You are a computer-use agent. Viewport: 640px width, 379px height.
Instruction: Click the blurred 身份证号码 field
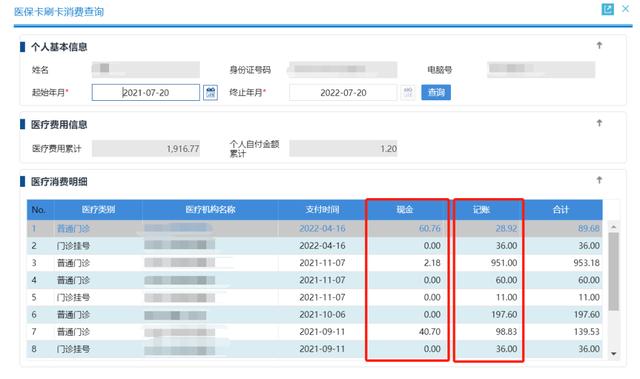(x=343, y=69)
